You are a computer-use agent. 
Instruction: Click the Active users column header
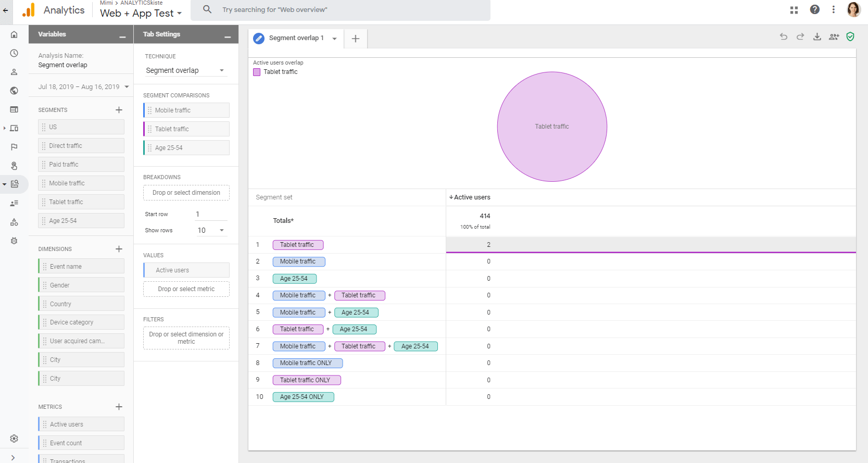[x=471, y=197]
